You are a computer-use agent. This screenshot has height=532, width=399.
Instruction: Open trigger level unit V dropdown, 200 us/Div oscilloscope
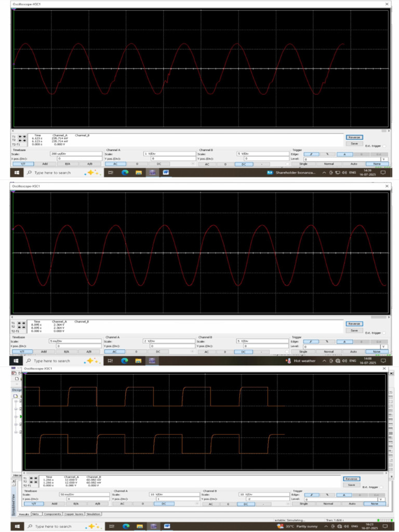[x=384, y=159]
